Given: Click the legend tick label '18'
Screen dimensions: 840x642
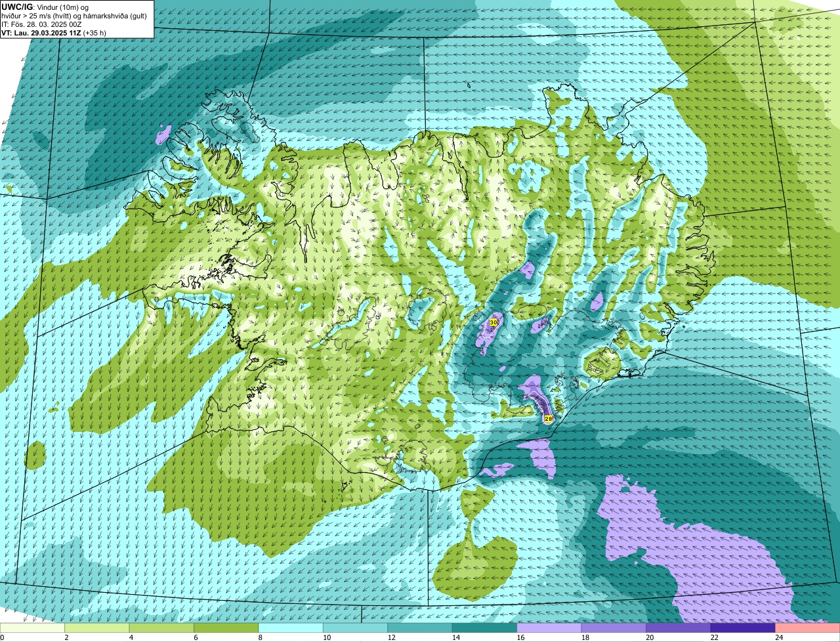Looking at the screenshot, I should coord(585,637).
